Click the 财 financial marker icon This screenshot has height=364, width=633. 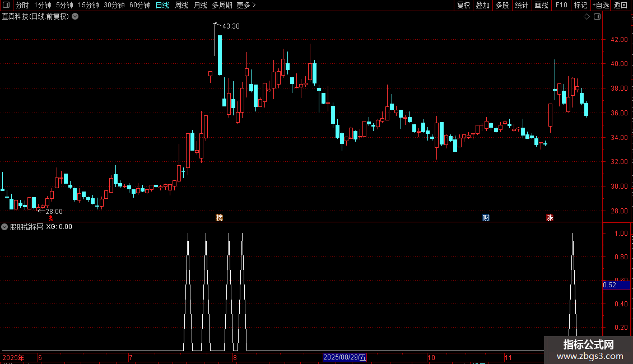point(486,217)
